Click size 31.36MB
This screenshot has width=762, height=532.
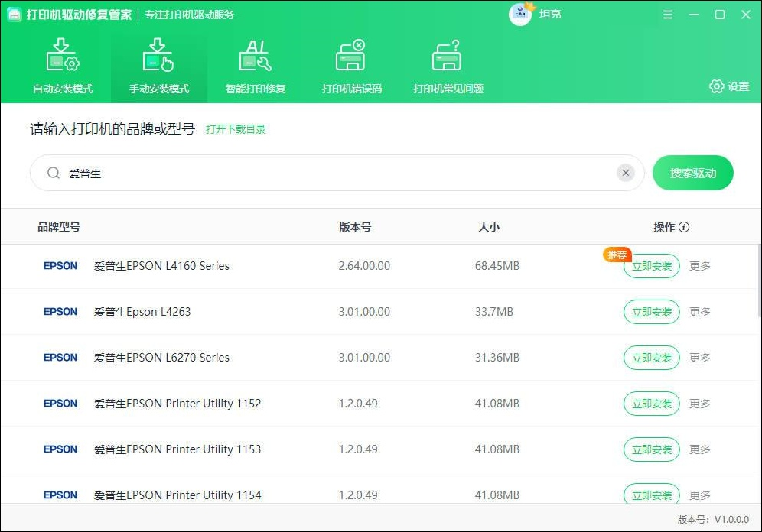point(497,358)
